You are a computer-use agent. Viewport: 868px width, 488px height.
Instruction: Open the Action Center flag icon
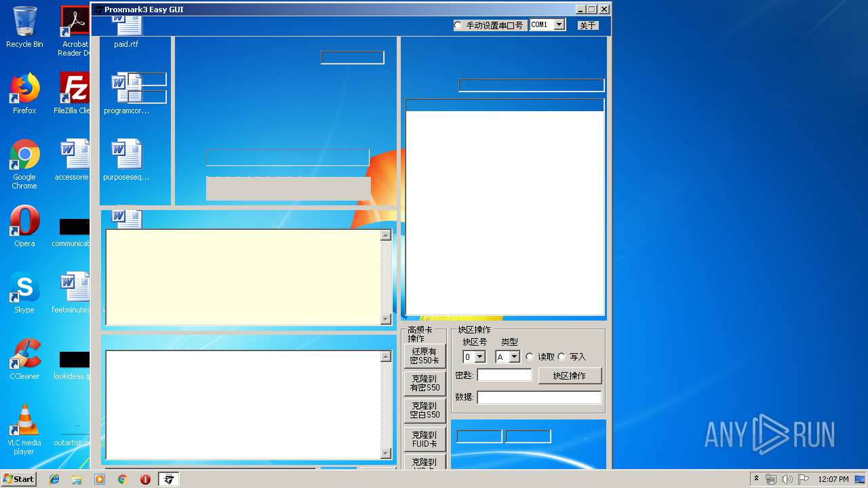tap(804, 479)
